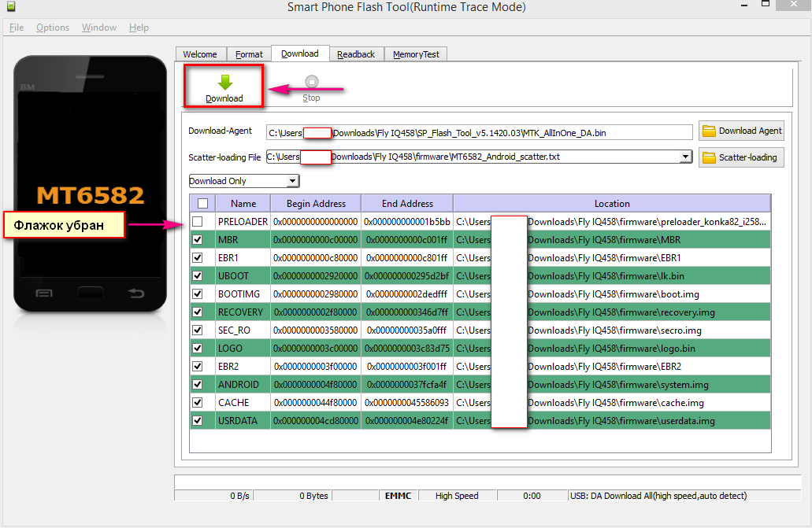The height and width of the screenshot is (528, 812).
Task: Click the End Address column header
Action: (x=407, y=204)
